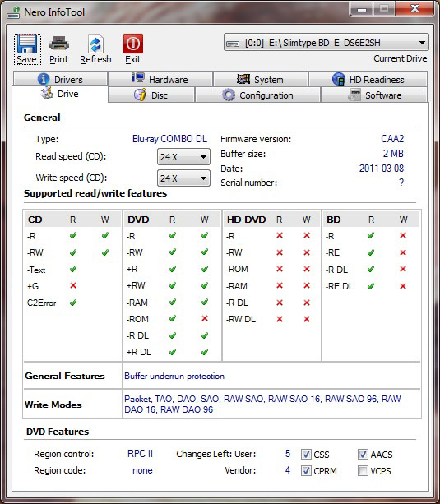Click the HD Readiness tab globe icon

tap(339, 79)
